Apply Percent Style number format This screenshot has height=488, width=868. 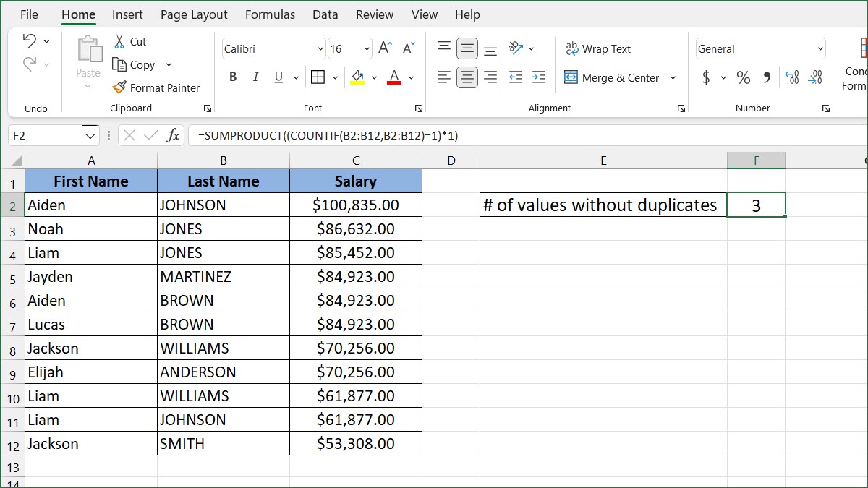click(x=743, y=77)
